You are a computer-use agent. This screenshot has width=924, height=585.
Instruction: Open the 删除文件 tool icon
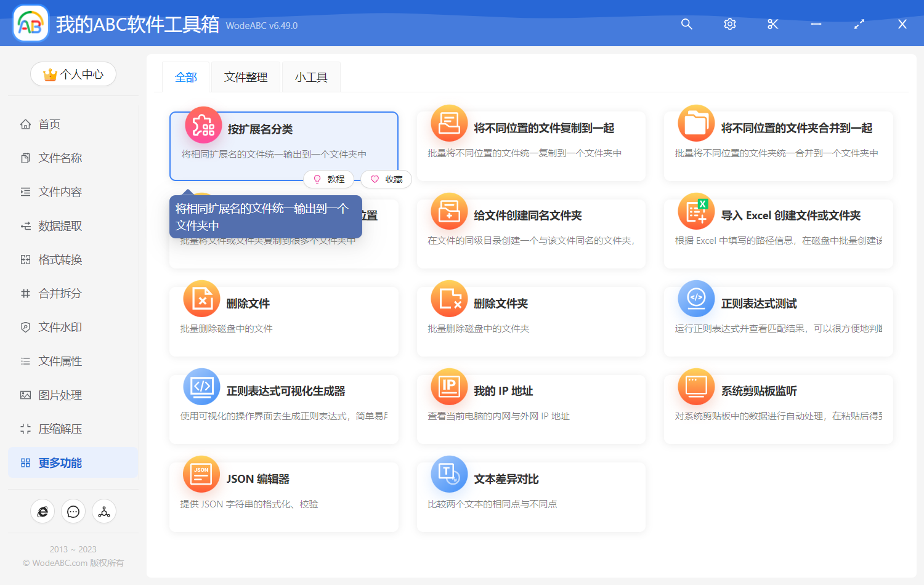pyautogui.click(x=201, y=299)
